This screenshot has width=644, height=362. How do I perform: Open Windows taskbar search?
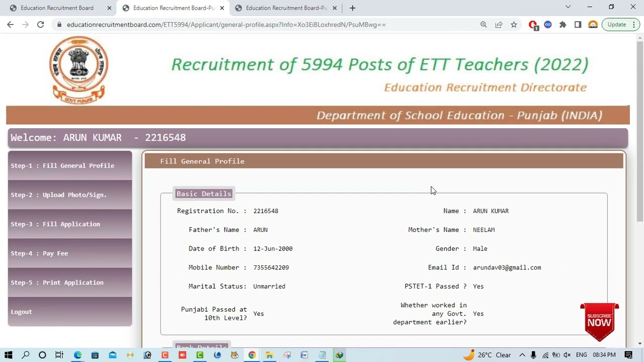point(26,355)
